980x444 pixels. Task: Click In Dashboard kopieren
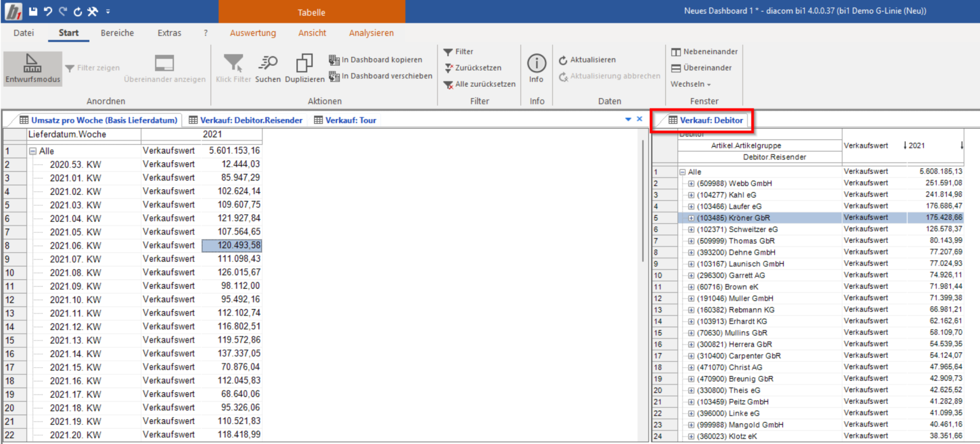click(x=375, y=59)
